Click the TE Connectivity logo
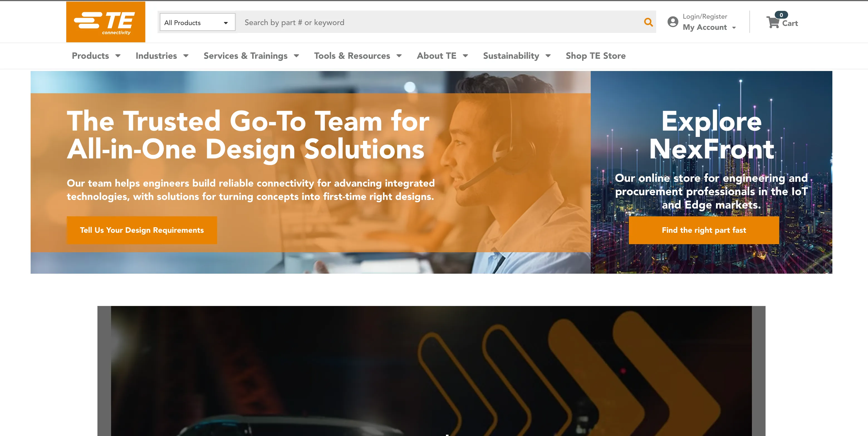868x436 pixels. click(x=106, y=22)
